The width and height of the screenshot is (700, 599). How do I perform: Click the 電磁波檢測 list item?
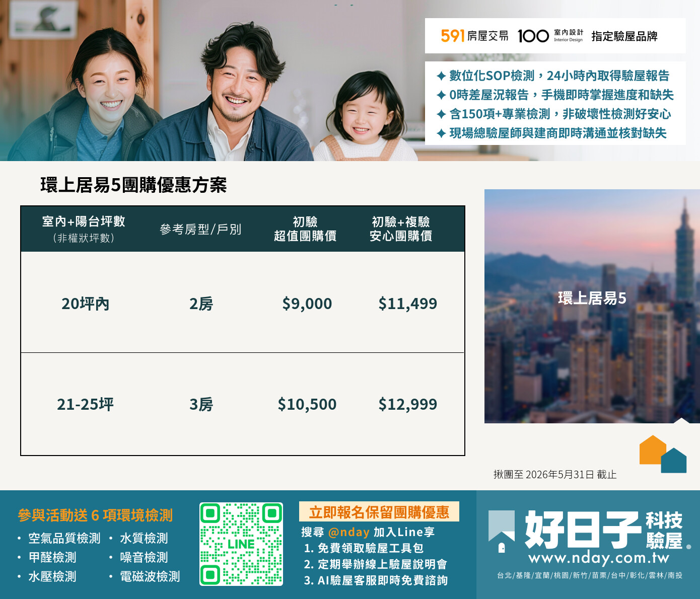click(150, 576)
